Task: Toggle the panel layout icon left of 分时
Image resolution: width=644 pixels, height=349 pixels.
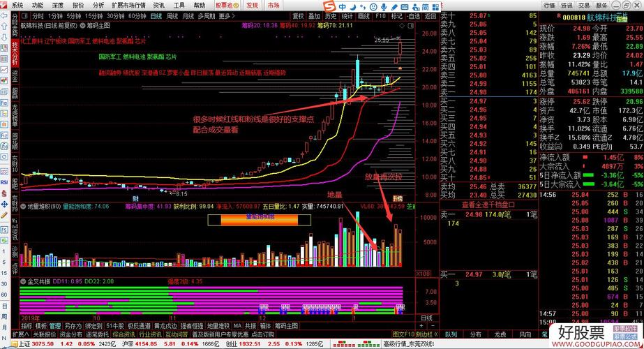Action: tap(24, 16)
